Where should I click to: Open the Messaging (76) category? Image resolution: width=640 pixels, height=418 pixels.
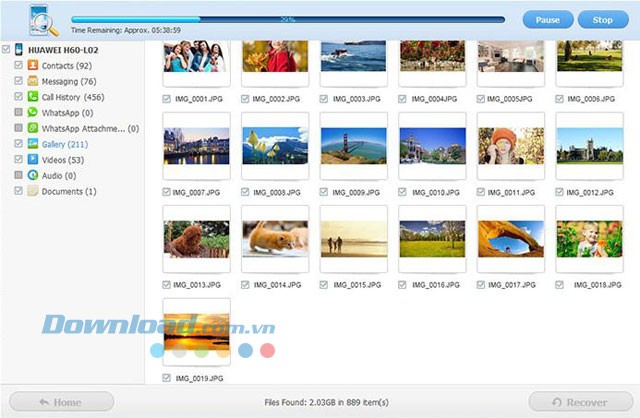click(69, 81)
